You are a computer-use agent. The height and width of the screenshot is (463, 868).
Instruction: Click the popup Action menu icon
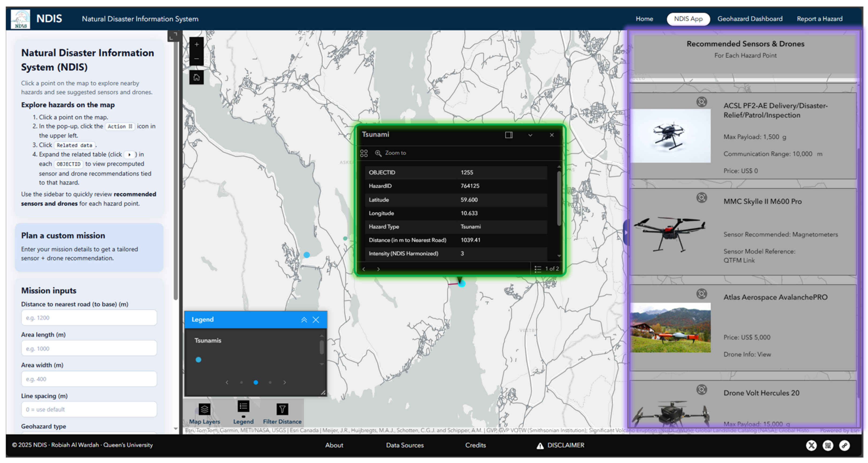pyautogui.click(x=364, y=153)
